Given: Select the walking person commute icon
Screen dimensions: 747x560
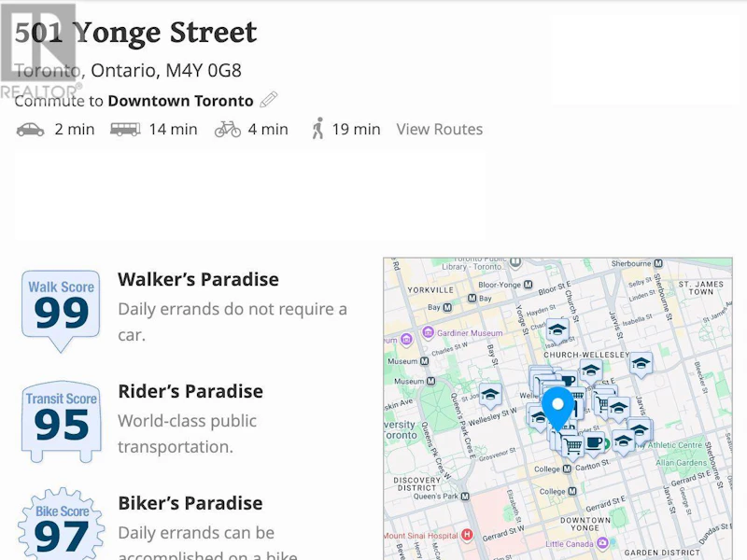Looking at the screenshot, I should 317,129.
